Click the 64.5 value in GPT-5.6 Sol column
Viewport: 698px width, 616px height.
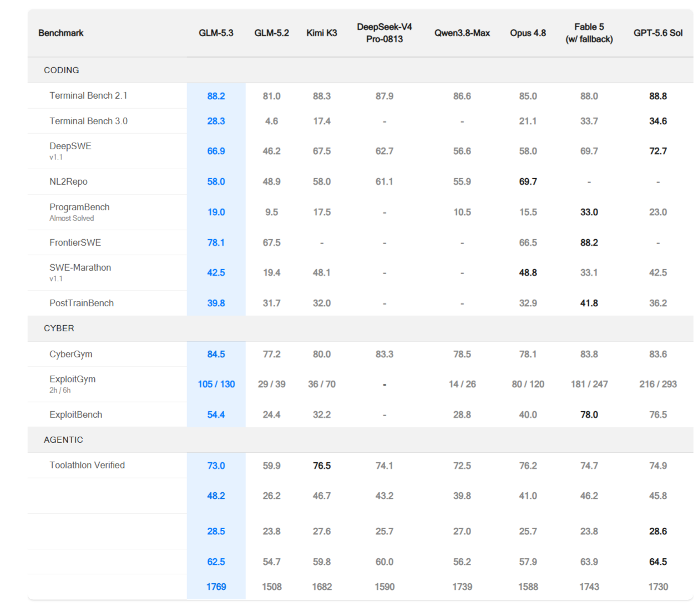658,562
